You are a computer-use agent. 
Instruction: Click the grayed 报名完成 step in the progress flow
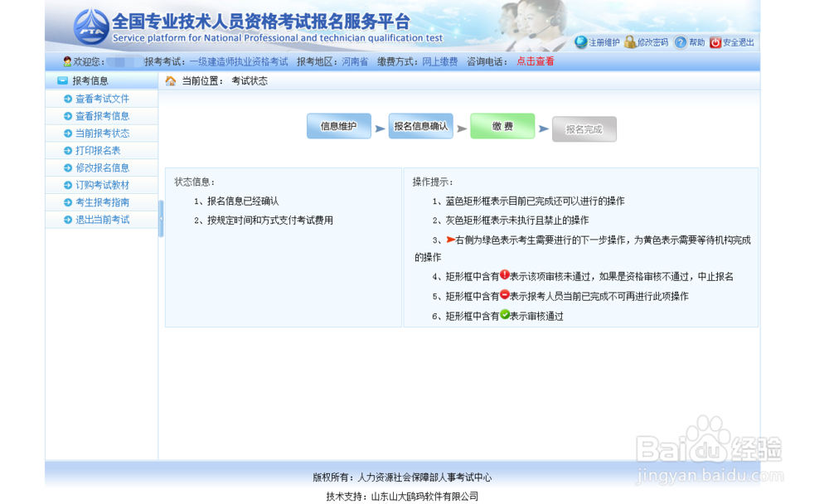(x=584, y=128)
